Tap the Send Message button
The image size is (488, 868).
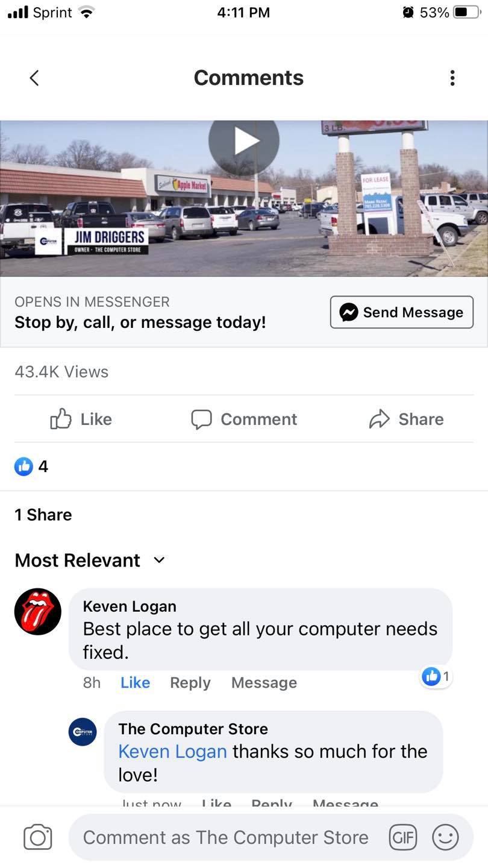(x=402, y=312)
